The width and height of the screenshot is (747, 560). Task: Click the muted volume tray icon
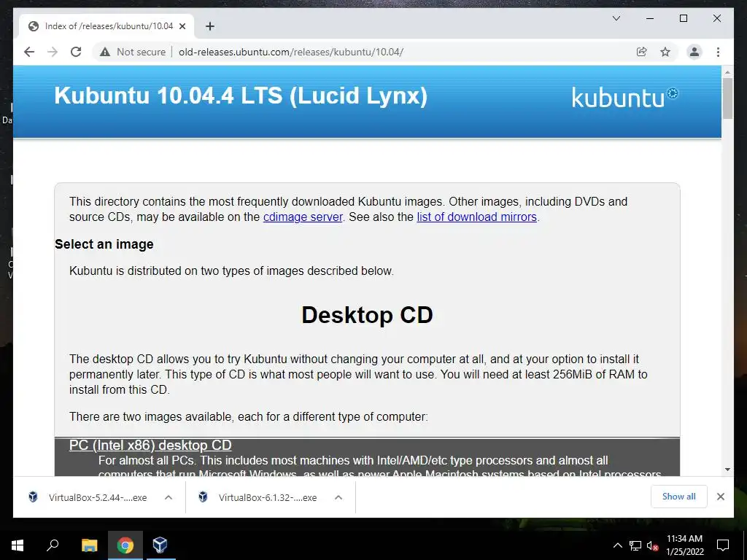point(652,545)
